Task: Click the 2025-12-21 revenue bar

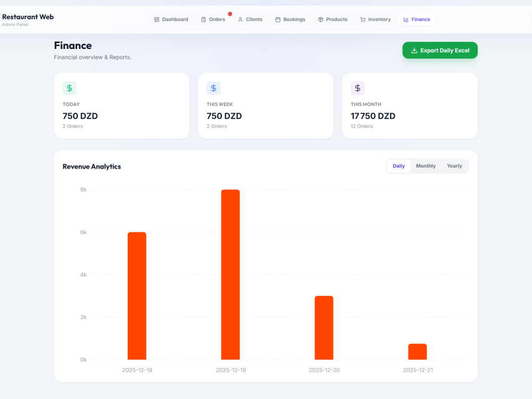Action: coord(417,352)
